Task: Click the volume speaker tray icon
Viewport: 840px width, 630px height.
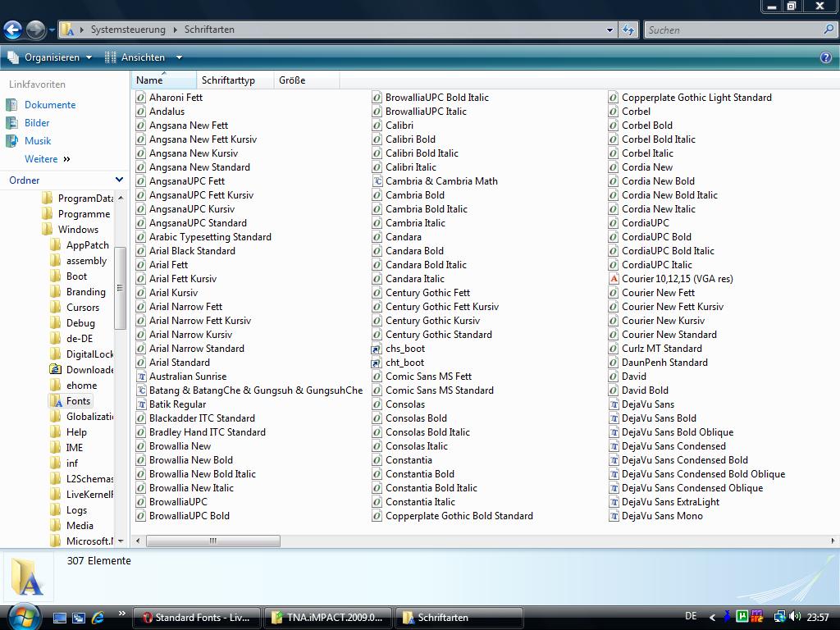Action: [795, 617]
